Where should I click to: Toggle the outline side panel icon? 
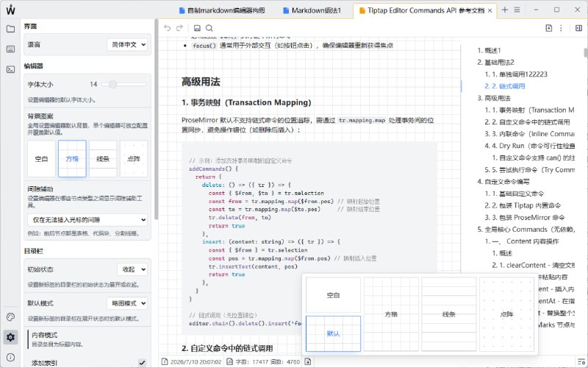coord(578,28)
